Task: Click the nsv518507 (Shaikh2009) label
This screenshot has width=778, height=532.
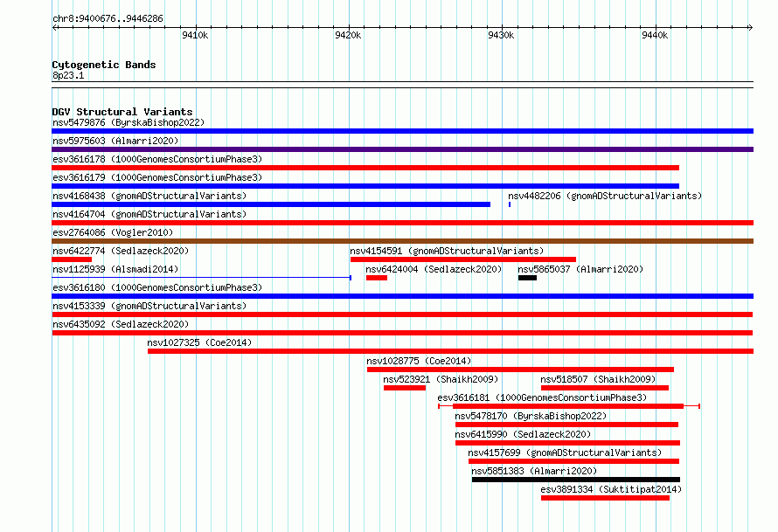Action: pyautogui.click(x=598, y=379)
